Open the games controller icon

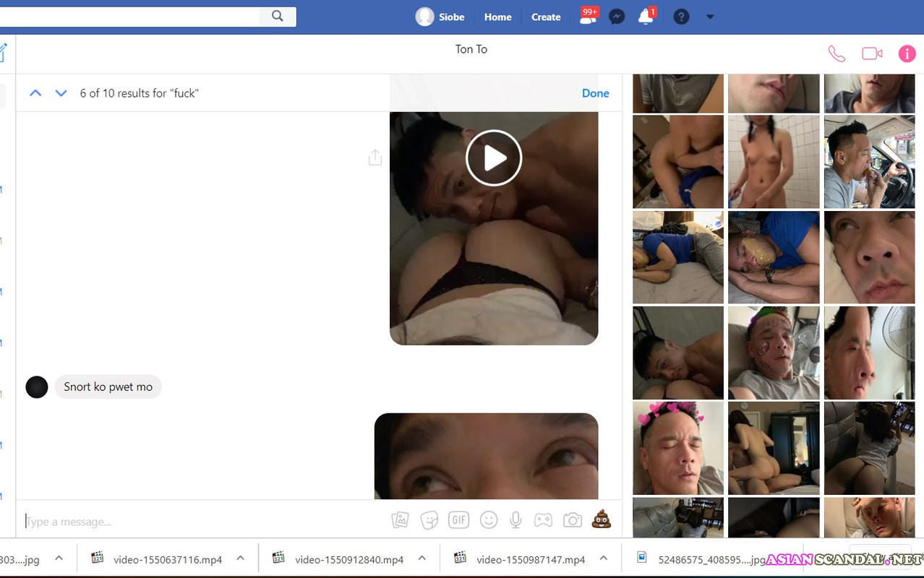pyautogui.click(x=543, y=520)
